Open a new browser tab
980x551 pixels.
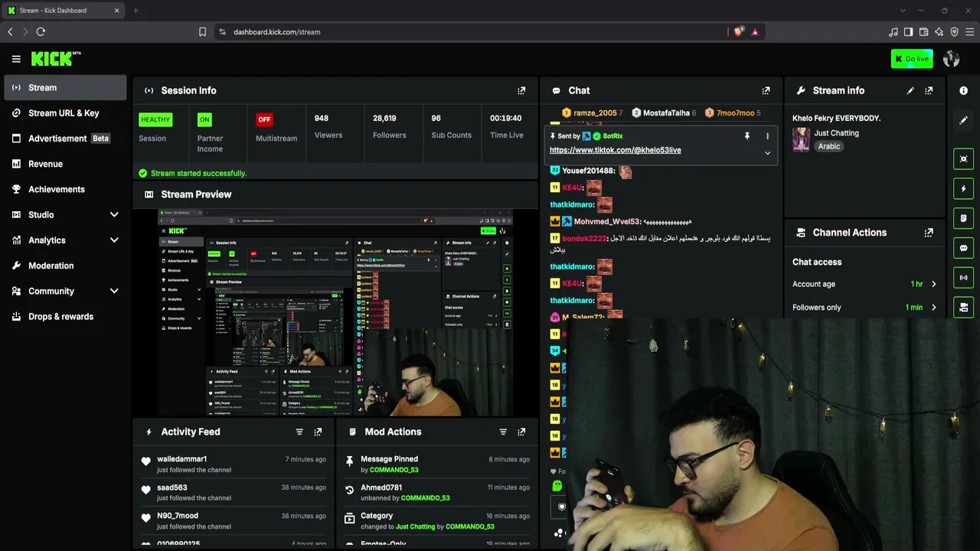pyautogui.click(x=136, y=11)
